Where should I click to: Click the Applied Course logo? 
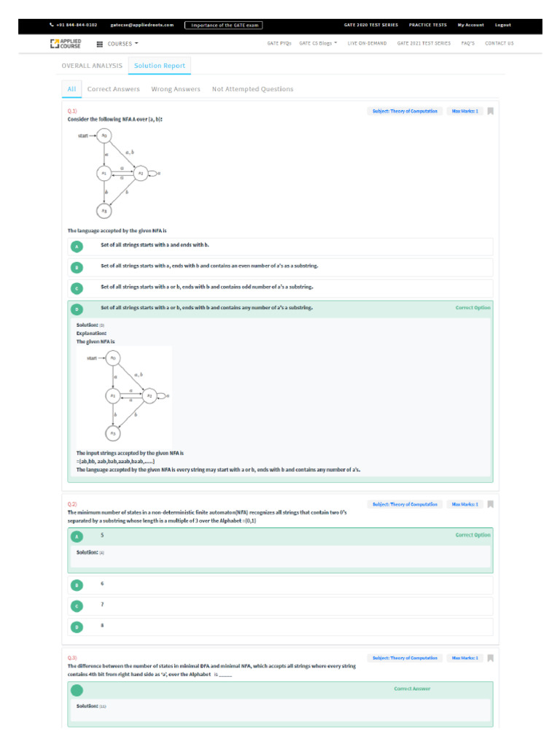(66, 44)
